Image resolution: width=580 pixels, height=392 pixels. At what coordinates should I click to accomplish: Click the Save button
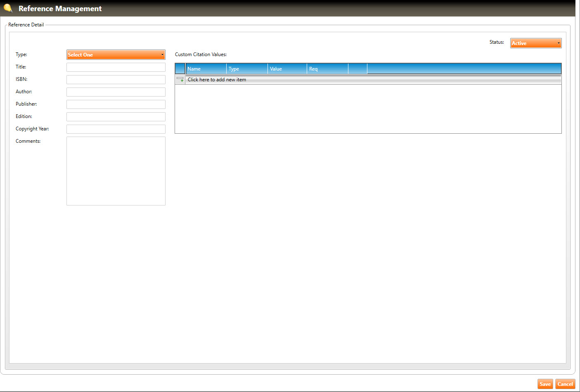545,384
